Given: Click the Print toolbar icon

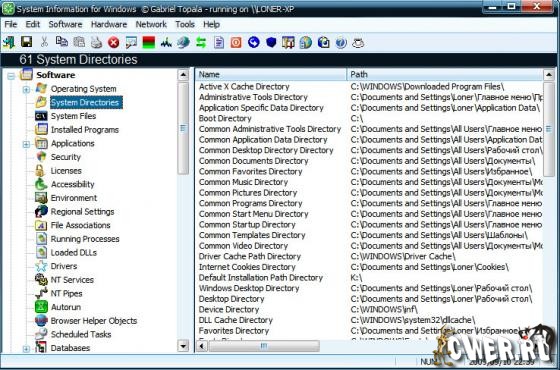Looking at the screenshot, I should (96, 42).
